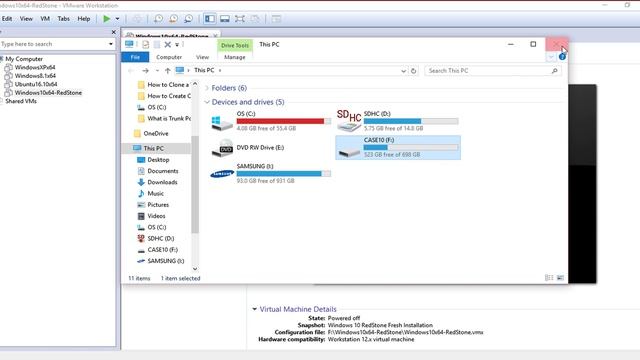Click the Drive Tools contextual tab header

[235, 45]
